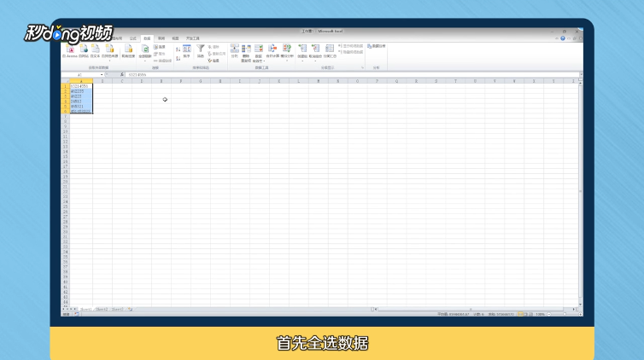Select the Data ribbon tab
The width and height of the screenshot is (644, 360).
click(x=147, y=38)
